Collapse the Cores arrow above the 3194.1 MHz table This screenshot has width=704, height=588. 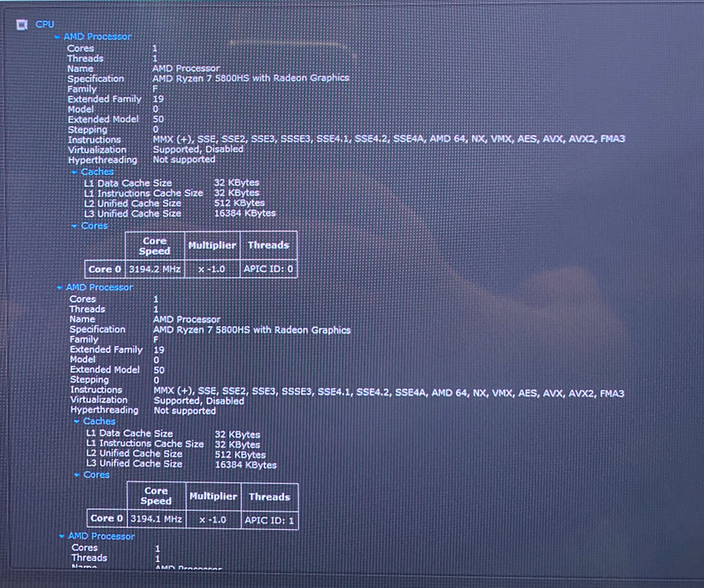(x=76, y=475)
